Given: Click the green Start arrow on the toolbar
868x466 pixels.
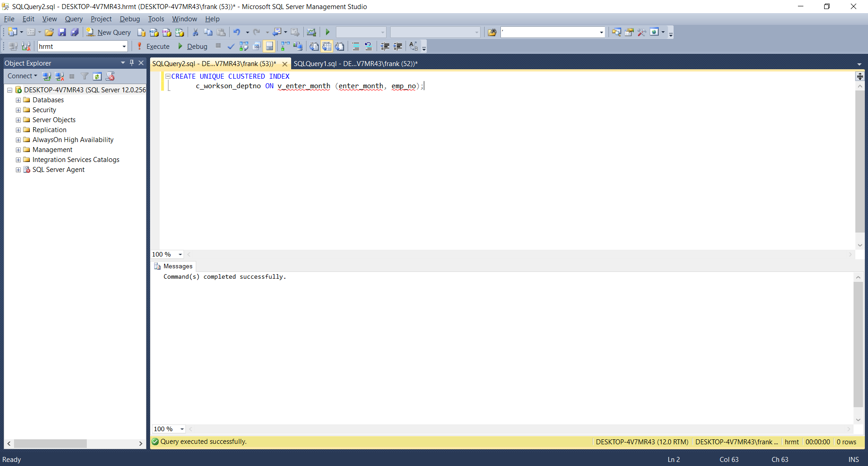Looking at the screenshot, I should [x=328, y=32].
